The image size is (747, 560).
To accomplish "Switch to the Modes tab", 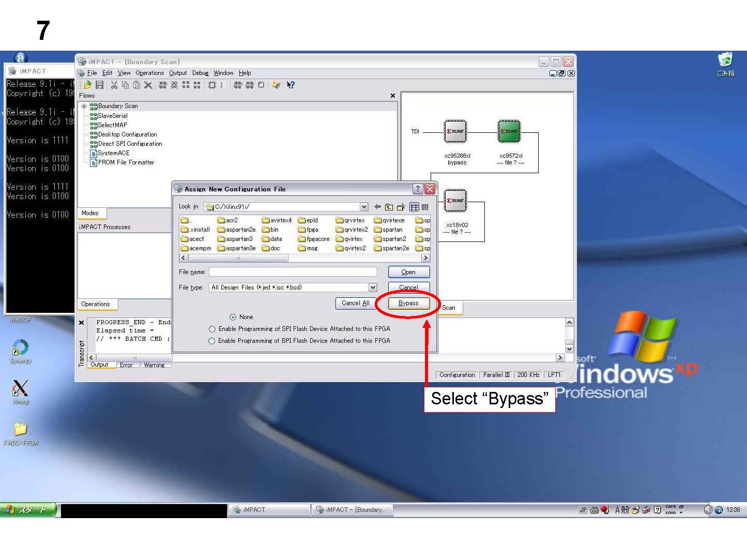I will 91,213.
